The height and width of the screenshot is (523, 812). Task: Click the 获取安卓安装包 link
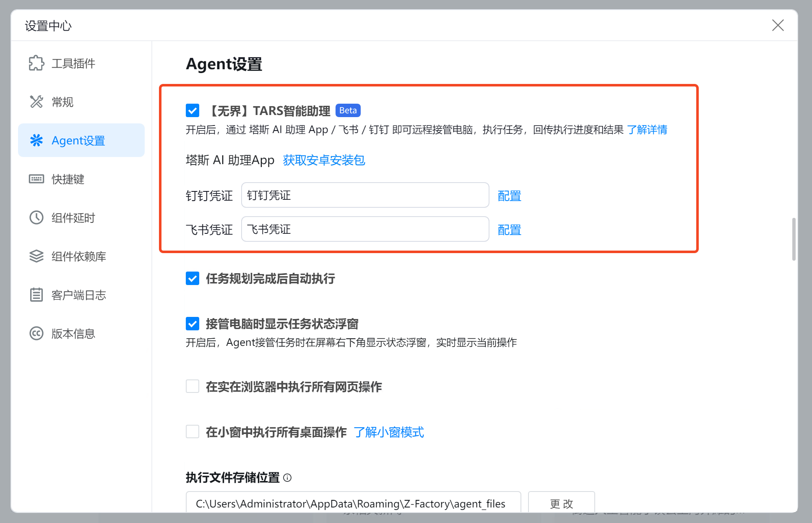(x=324, y=160)
